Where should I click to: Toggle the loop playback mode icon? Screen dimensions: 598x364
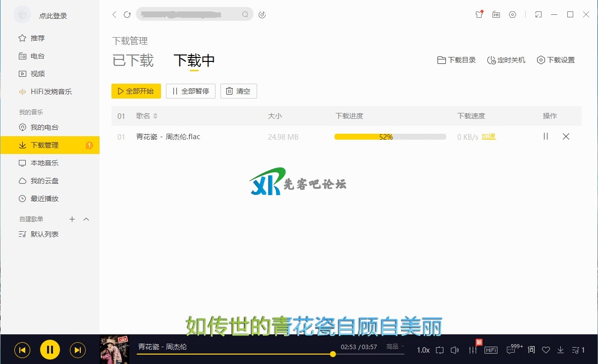[439, 350]
